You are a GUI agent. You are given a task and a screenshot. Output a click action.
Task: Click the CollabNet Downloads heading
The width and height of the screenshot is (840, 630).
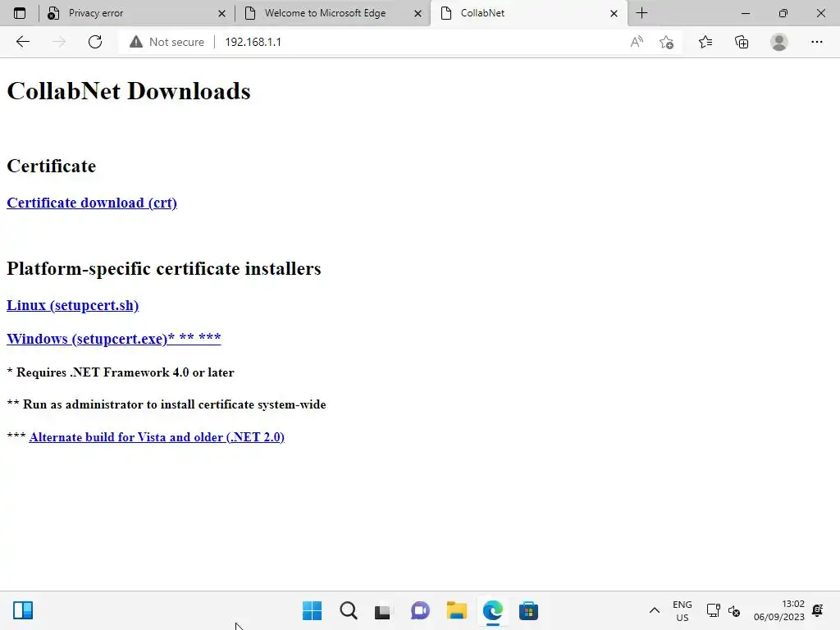click(129, 90)
